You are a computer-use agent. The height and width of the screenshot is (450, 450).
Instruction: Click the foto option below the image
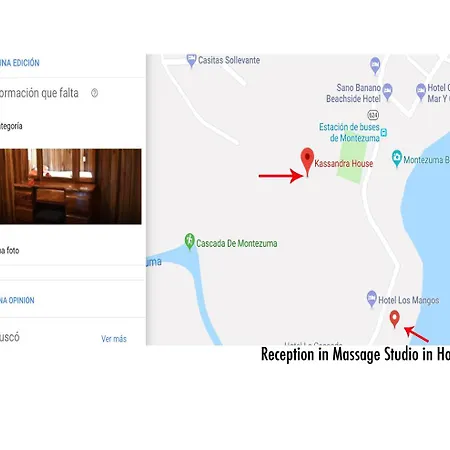click(x=9, y=250)
